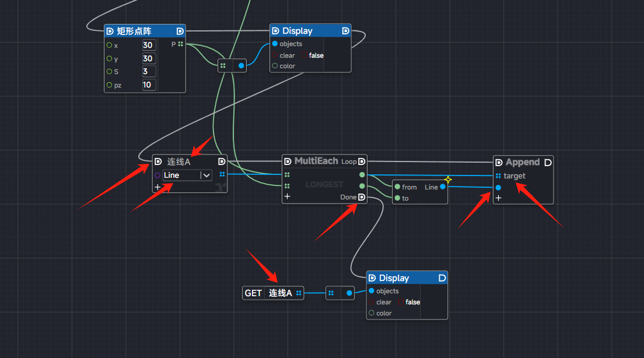The height and width of the screenshot is (358, 644).
Task: Click the objects input port on top Display
Action: pos(275,44)
